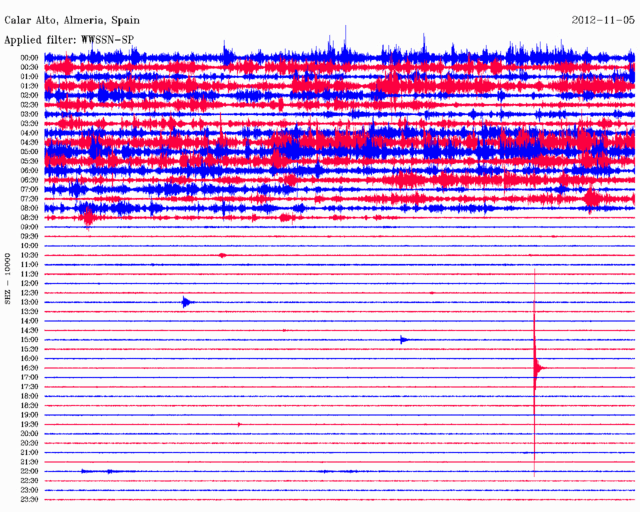The height and width of the screenshot is (512, 640).
Task: Select the 19:00 time label
Action: 29,415
